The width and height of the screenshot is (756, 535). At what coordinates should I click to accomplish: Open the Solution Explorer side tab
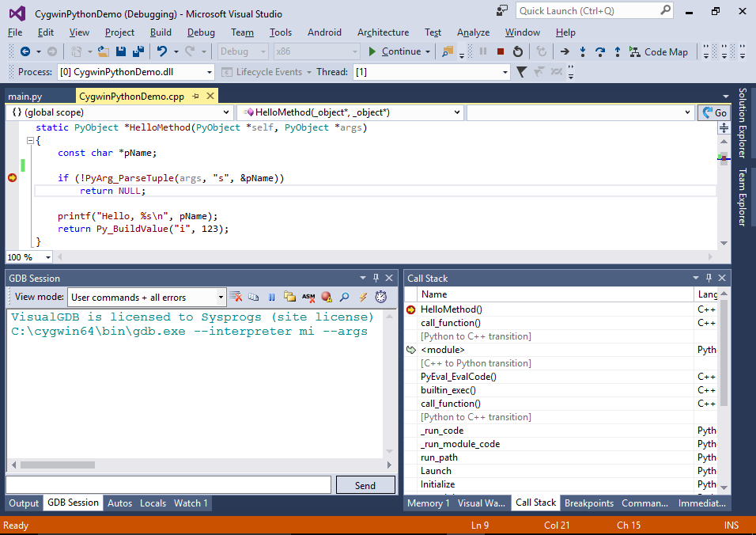pos(743,123)
